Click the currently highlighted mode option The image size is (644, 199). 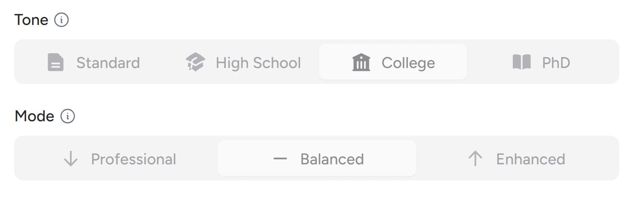coord(317,158)
